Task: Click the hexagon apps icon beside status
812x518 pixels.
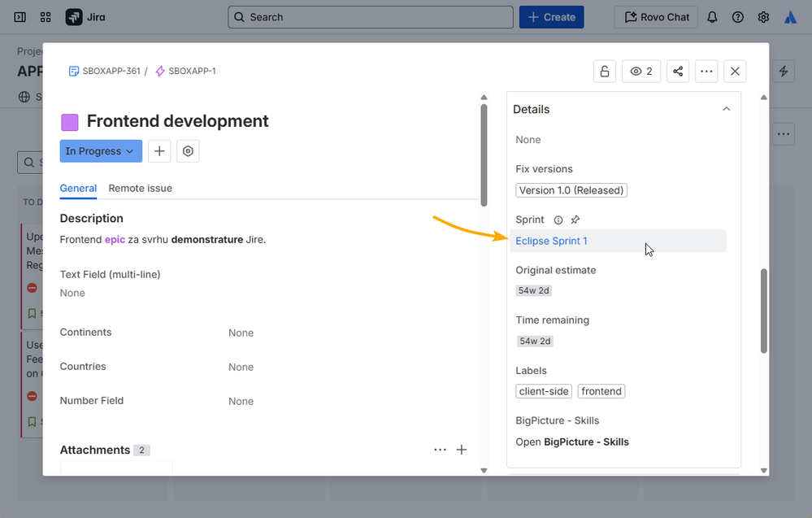Action: 188,151
